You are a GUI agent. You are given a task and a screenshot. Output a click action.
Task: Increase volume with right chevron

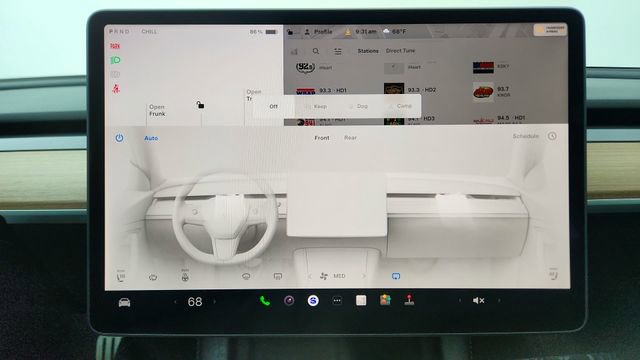pos(499,300)
